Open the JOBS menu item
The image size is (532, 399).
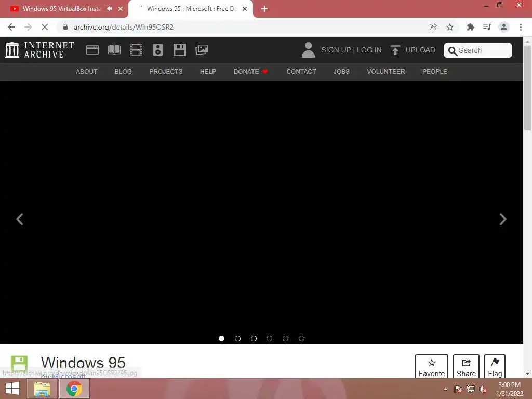(341, 72)
